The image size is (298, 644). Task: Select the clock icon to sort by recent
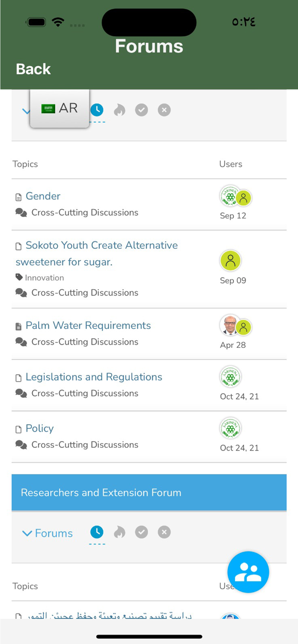click(97, 110)
